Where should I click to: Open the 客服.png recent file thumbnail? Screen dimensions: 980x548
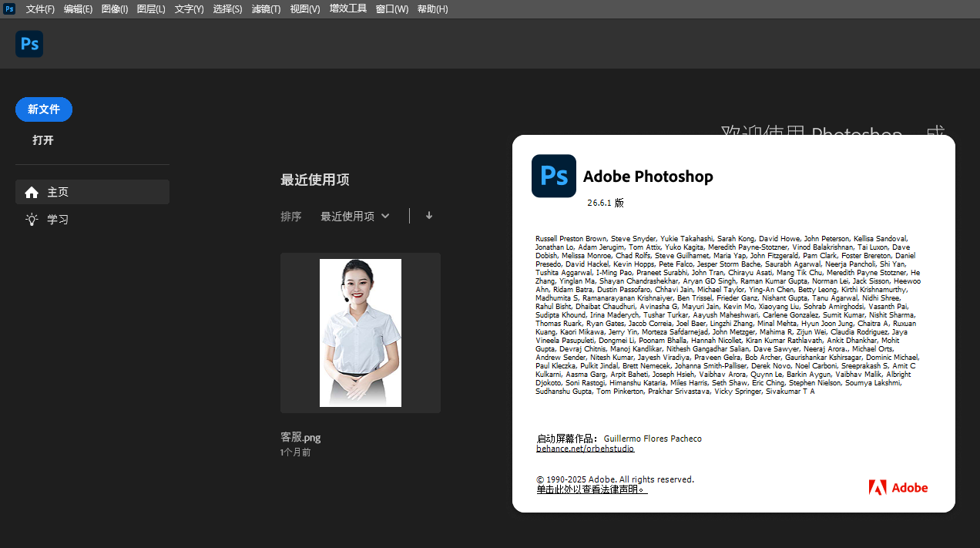tap(361, 333)
